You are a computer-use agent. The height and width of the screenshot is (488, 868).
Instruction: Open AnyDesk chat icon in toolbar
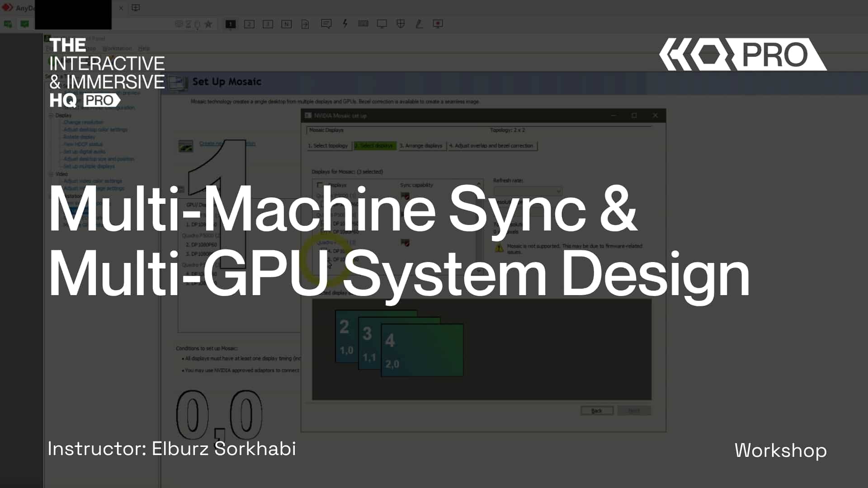[326, 24]
